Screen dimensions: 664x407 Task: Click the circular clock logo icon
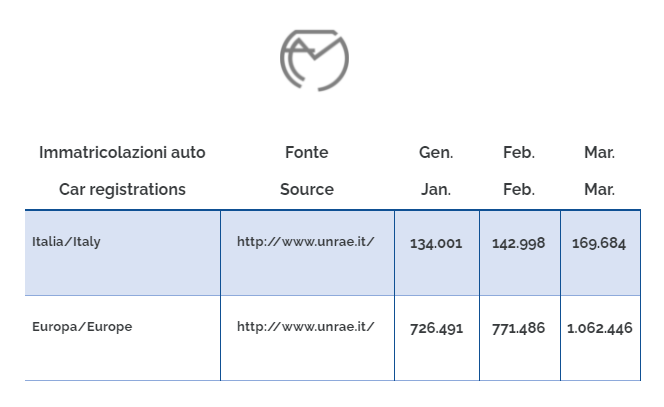tap(314, 60)
